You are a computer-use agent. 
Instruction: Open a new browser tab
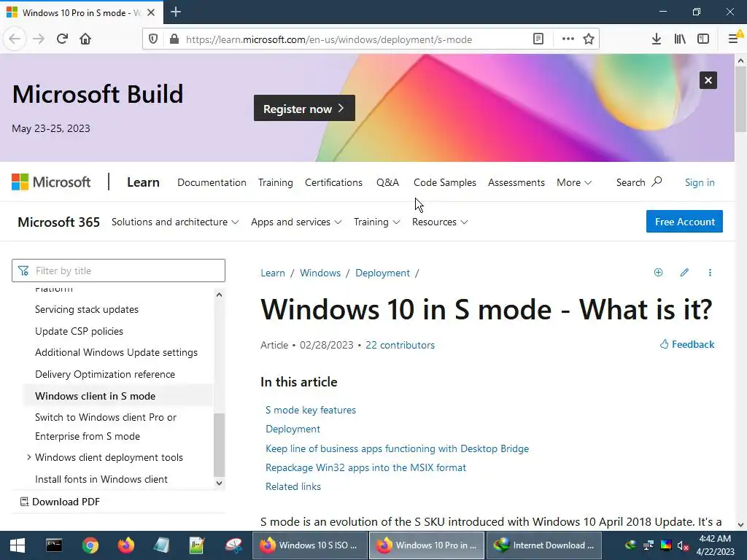[175, 12]
